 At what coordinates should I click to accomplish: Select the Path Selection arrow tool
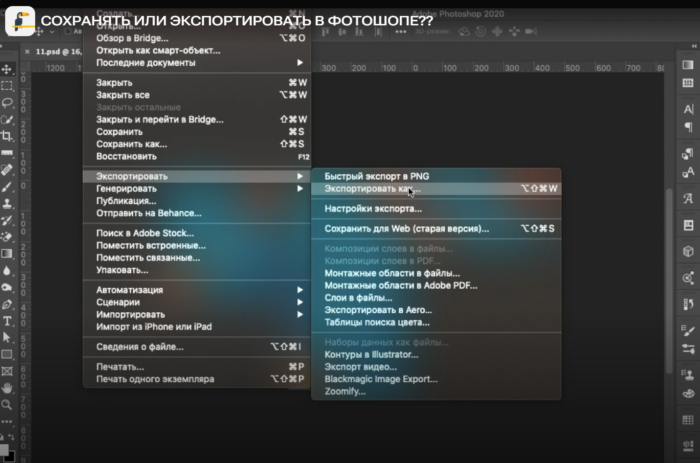coord(7,338)
